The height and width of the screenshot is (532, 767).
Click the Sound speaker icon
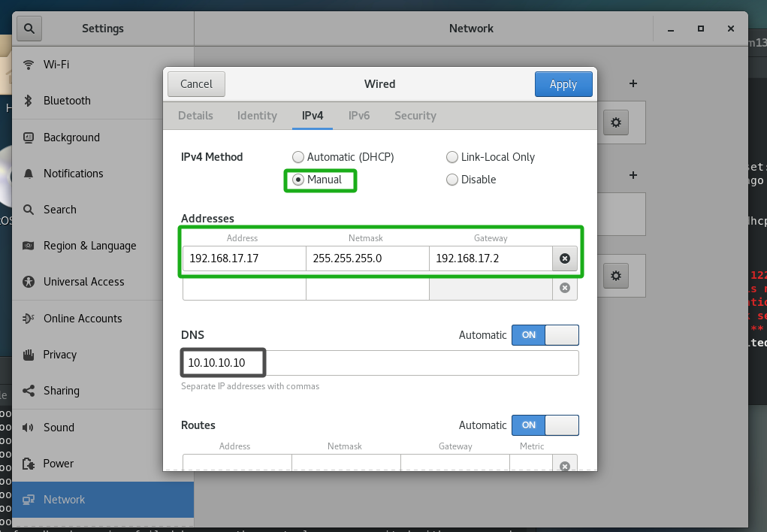click(x=29, y=428)
